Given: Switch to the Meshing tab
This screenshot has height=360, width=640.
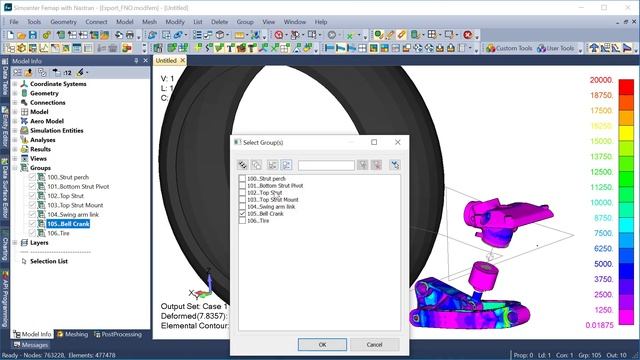Looking at the screenshot, I should (73, 334).
